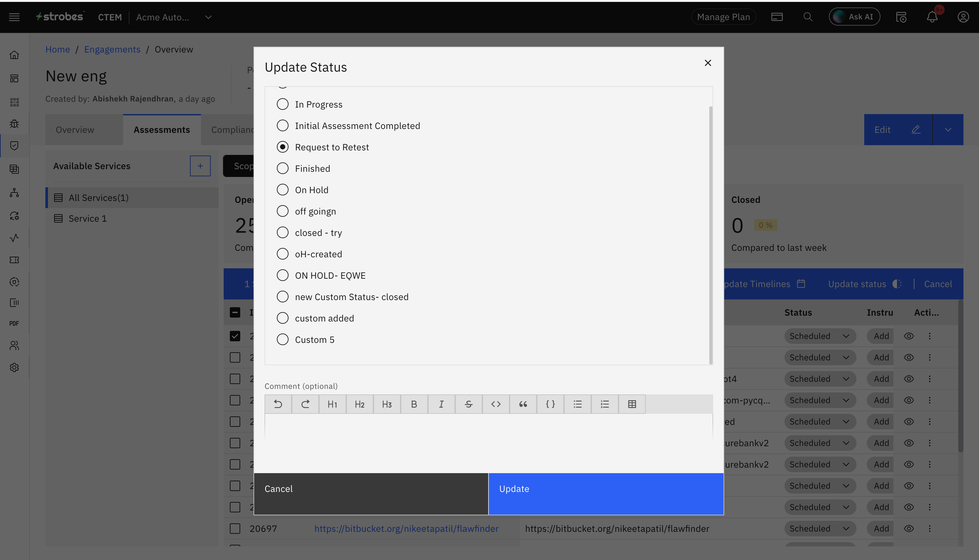979x560 pixels.
Task: Open the Engagements breadcrumb link
Action: point(112,49)
